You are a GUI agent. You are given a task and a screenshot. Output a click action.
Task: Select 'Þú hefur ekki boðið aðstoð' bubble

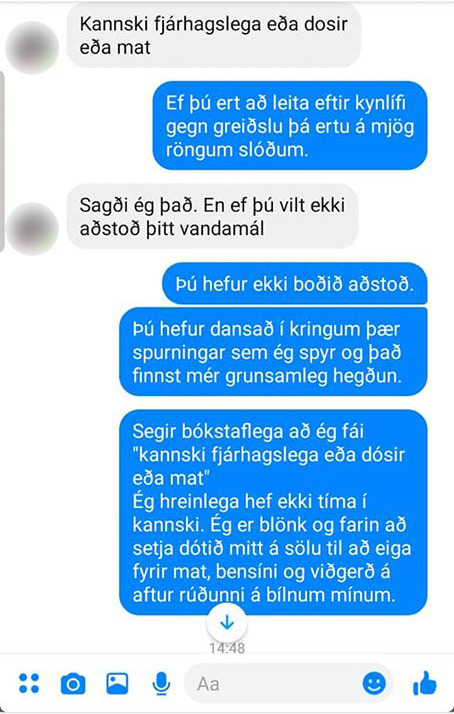(295, 284)
